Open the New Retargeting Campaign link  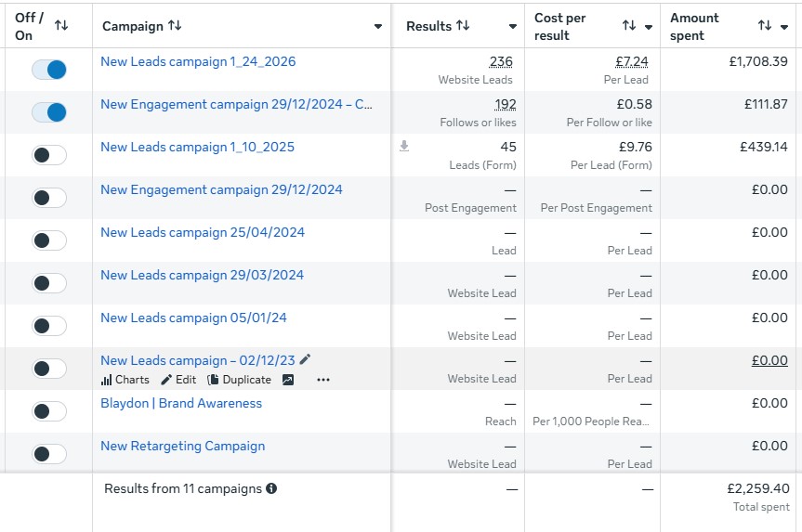coord(182,447)
